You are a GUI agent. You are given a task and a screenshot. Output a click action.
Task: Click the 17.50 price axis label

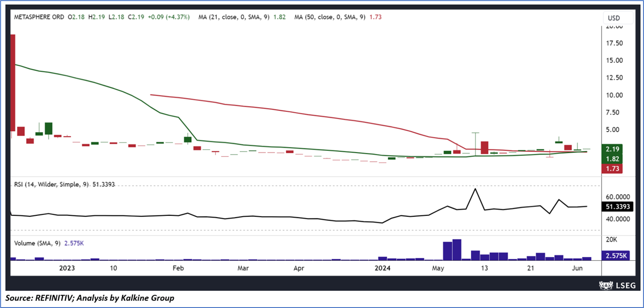pyautogui.click(x=614, y=43)
